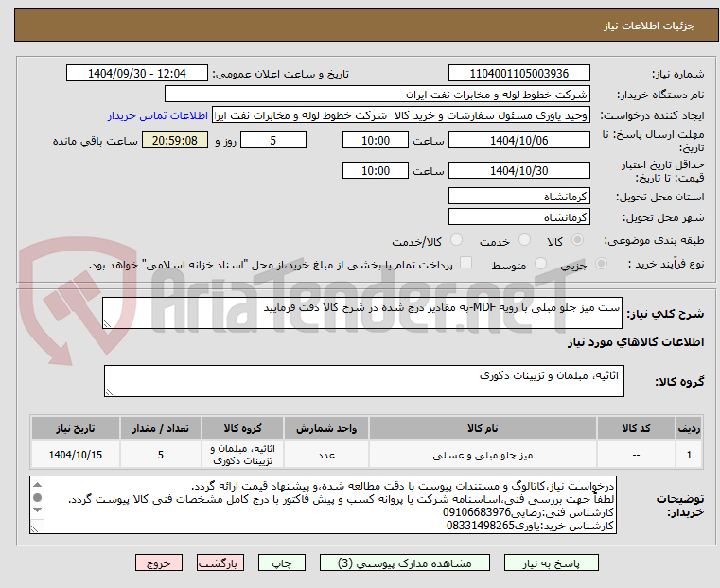Click the 1404/10/15 need date cell
720x588 pixels.
point(76,455)
